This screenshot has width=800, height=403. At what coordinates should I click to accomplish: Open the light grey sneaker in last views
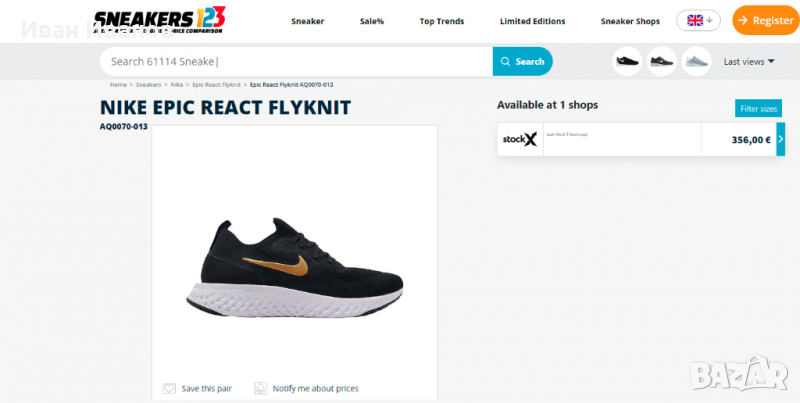pyautogui.click(x=696, y=61)
